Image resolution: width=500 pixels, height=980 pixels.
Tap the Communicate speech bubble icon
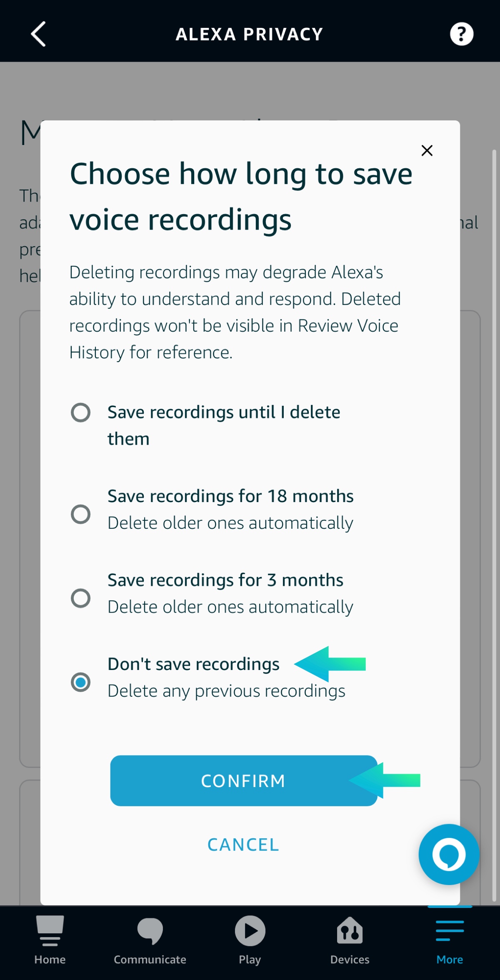tap(150, 930)
